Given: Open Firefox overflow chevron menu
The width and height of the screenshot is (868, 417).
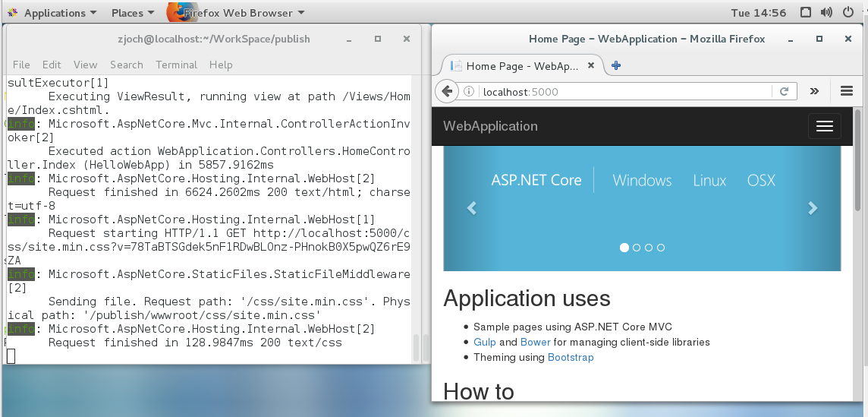Looking at the screenshot, I should [x=814, y=91].
